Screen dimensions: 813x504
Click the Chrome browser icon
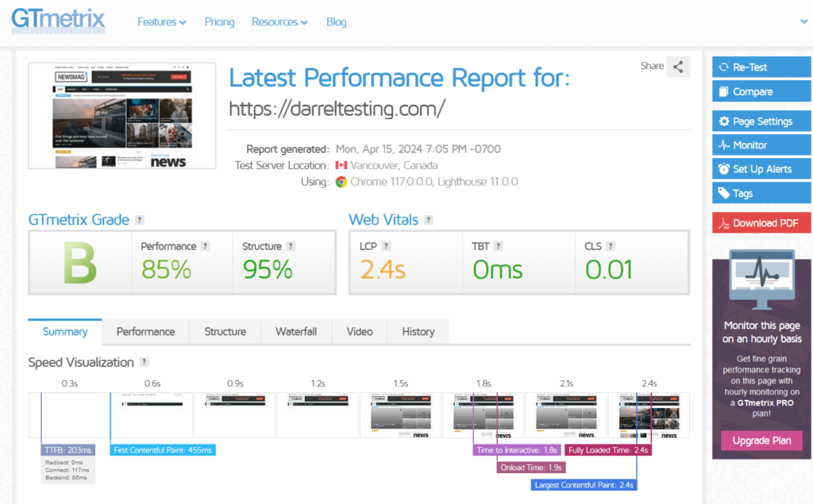tap(341, 182)
